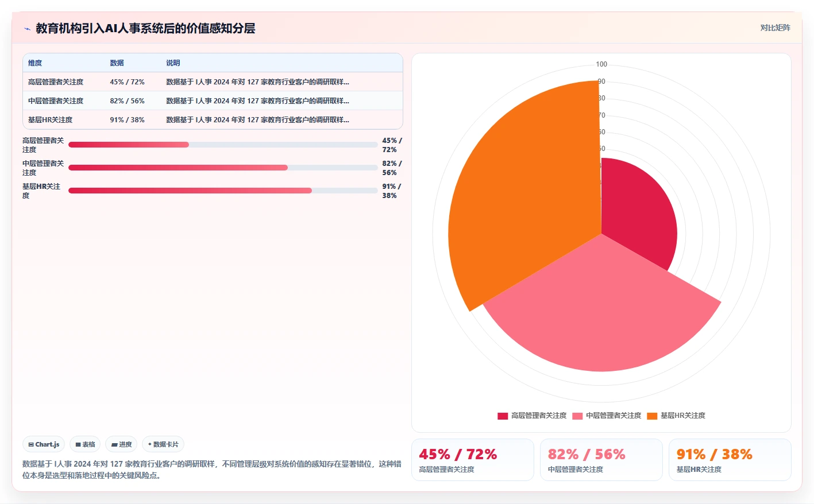The width and height of the screenshot is (814, 504).
Task: Click the 维度 column header
Action: (x=35, y=63)
